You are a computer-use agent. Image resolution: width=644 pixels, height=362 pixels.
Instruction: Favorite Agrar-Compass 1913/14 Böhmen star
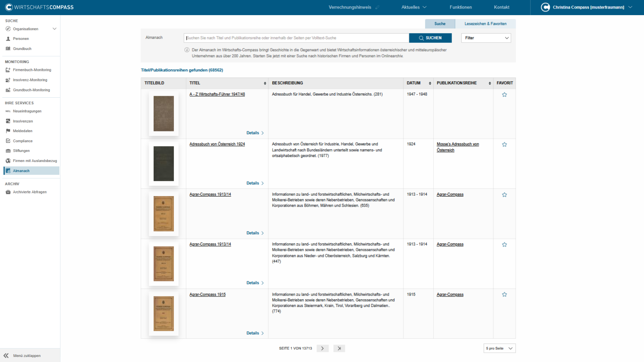coord(504,195)
